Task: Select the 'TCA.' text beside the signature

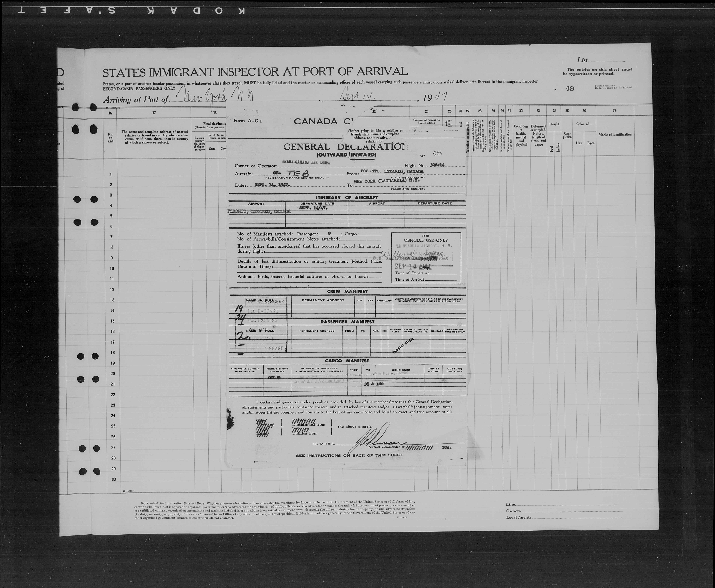Action: point(447,447)
